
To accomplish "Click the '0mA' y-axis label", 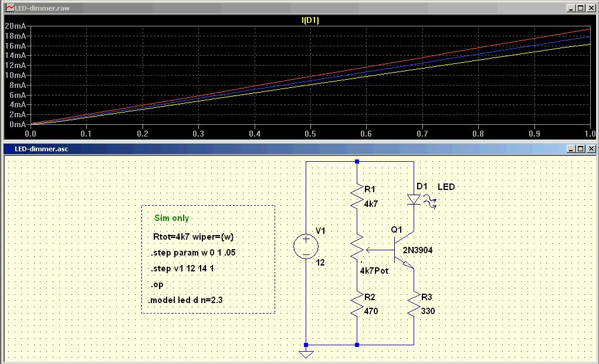I will 18,124.
